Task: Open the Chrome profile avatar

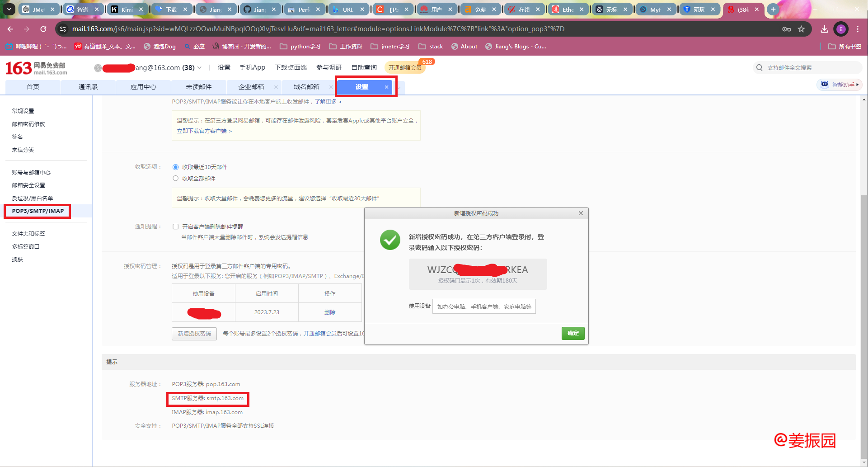Action: pos(841,29)
